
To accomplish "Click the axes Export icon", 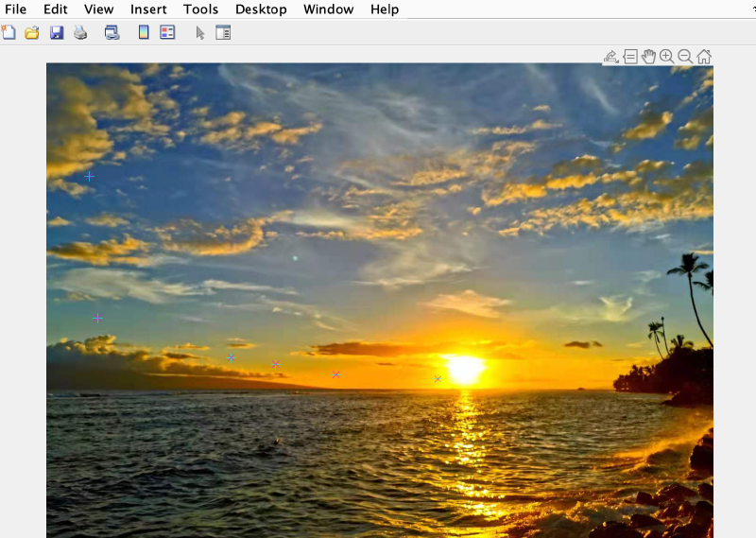I will [610, 57].
